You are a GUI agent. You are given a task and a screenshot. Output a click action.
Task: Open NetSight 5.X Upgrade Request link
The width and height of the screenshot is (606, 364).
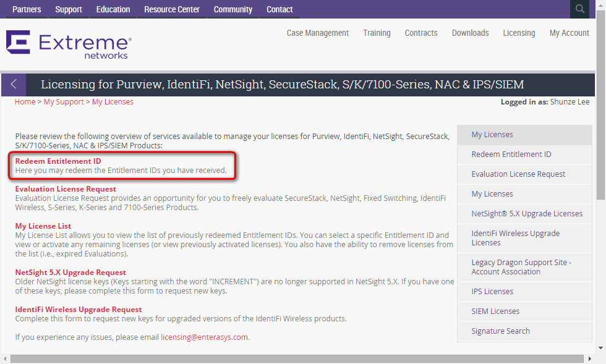point(70,273)
